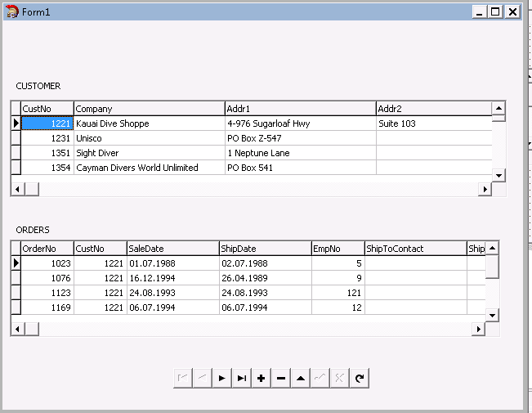Image resolution: width=532 pixels, height=413 pixels.
Task: Cancel edit with X navigator button
Action: [x=340, y=378]
